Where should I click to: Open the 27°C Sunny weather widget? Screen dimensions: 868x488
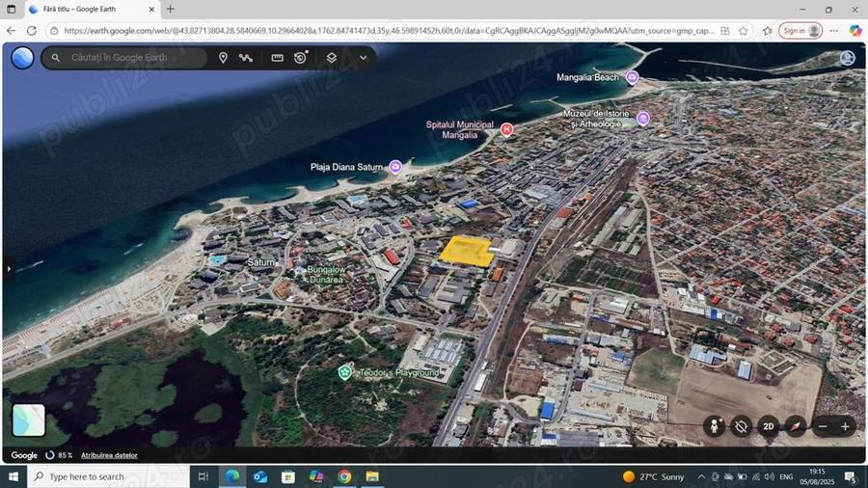point(654,476)
